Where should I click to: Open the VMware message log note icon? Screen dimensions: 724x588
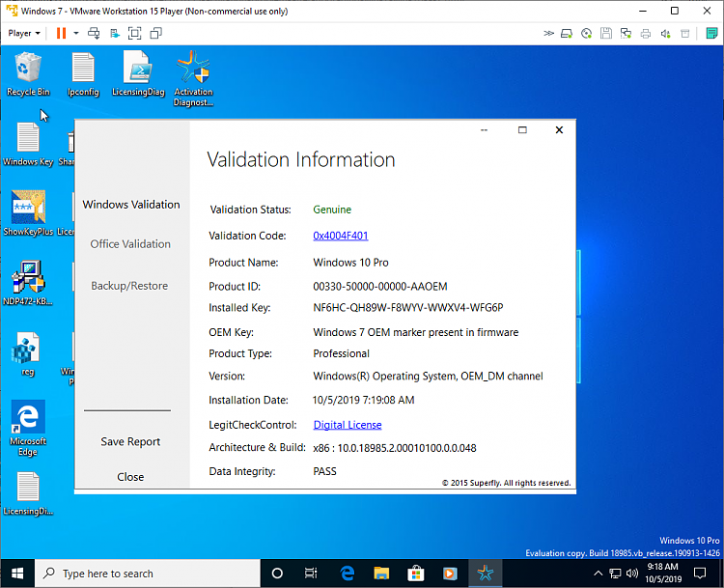[x=711, y=33]
